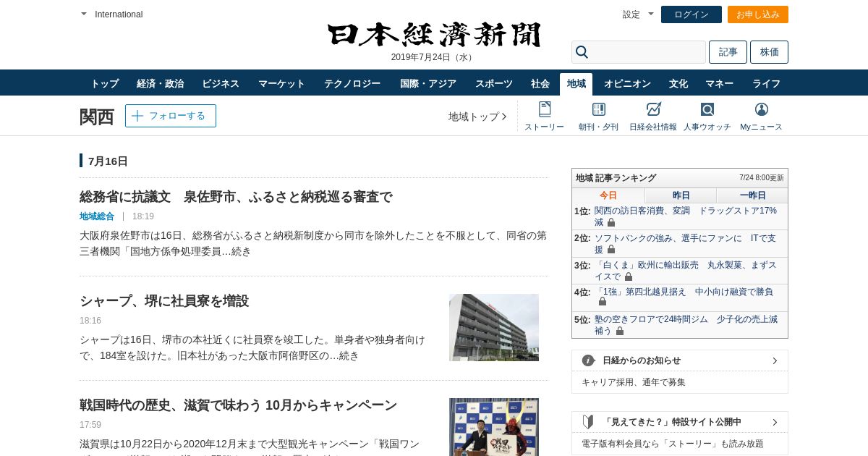Open the Myニュース profile icon
868x456 pixels.
click(761, 109)
